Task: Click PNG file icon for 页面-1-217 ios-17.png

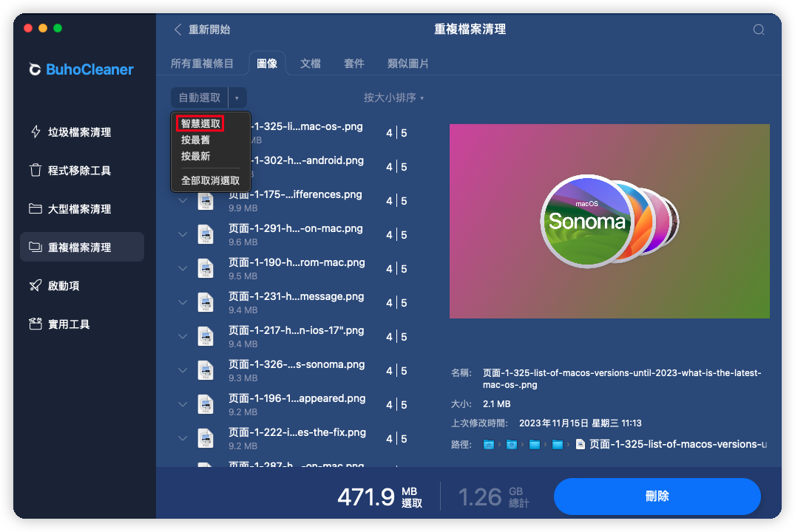Action: (x=206, y=336)
